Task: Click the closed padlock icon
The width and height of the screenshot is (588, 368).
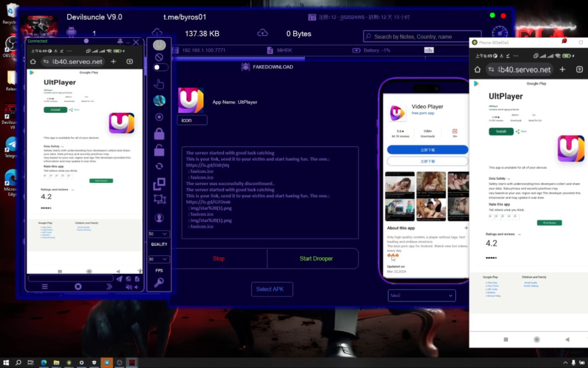Action: [159, 134]
